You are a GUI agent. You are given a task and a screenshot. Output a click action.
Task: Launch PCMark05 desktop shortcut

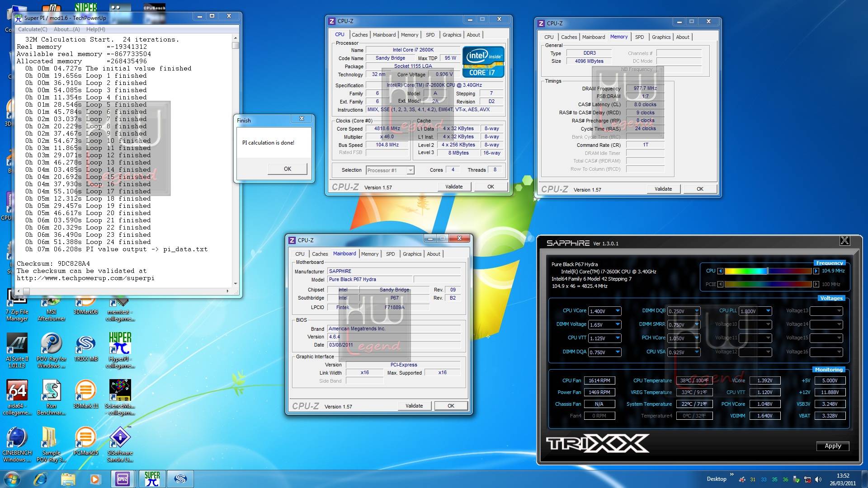coord(85,441)
